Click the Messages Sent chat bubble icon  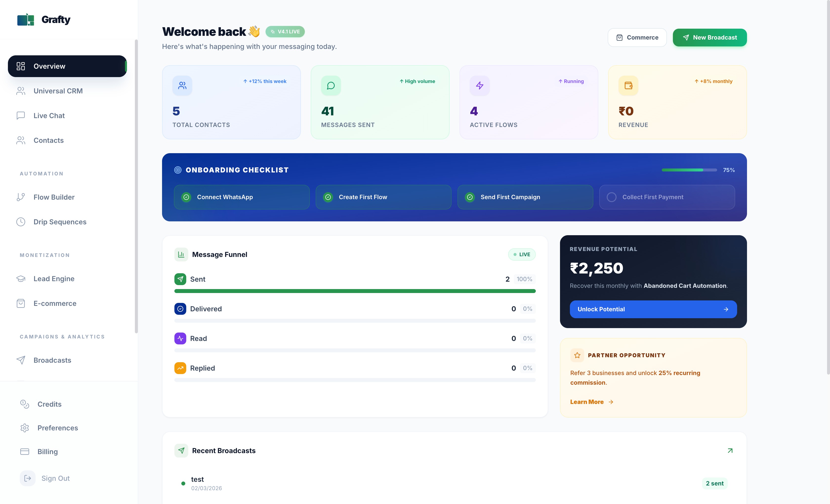tap(331, 85)
